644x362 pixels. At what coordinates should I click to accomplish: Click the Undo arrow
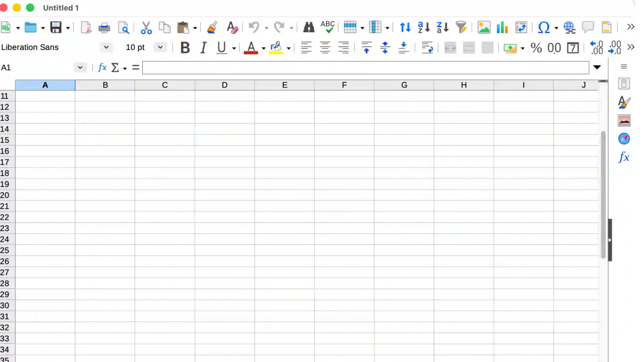pos(254,27)
